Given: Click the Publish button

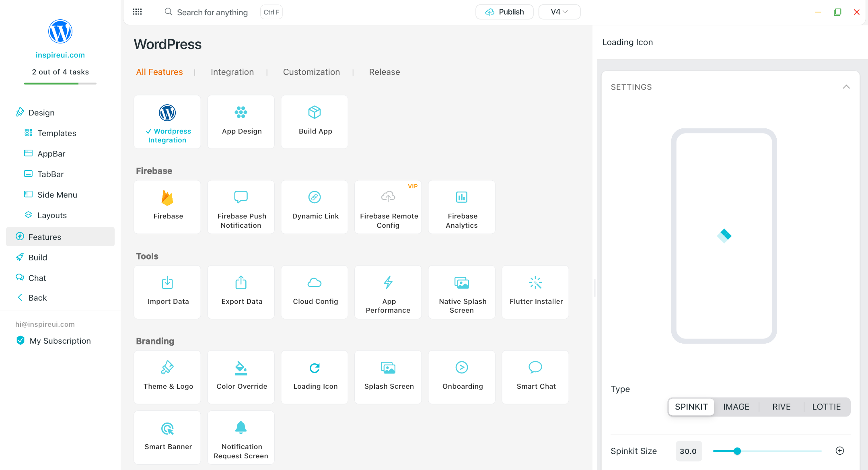Looking at the screenshot, I should pyautogui.click(x=504, y=12).
